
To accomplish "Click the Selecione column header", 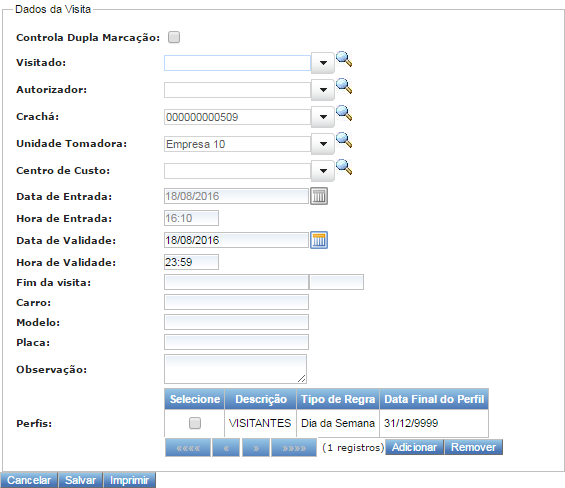I will click(195, 399).
